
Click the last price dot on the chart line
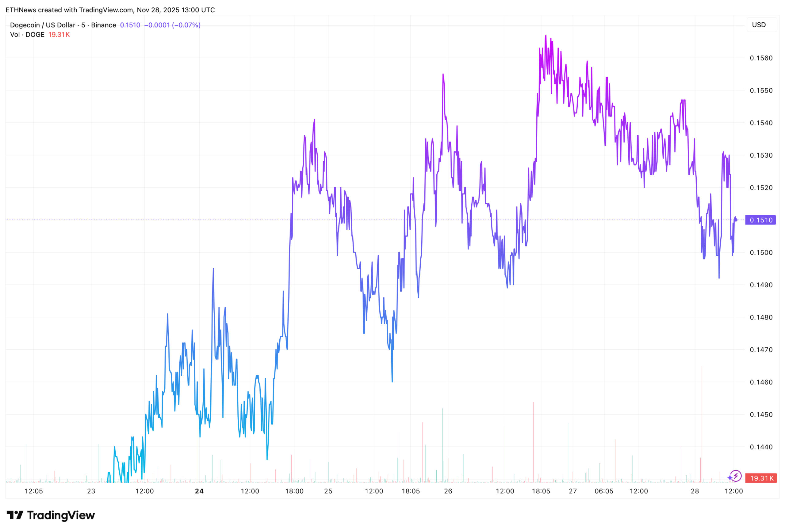point(736,220)
